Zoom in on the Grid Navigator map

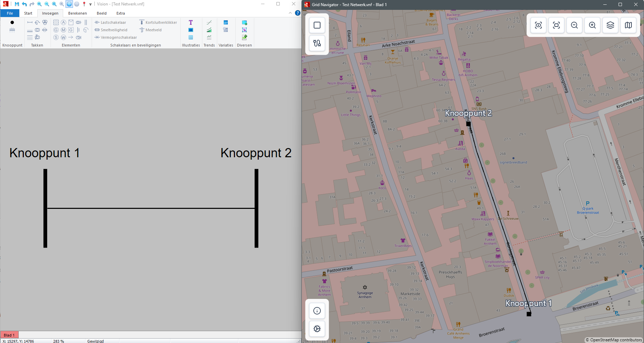click(x=592, y=25)
